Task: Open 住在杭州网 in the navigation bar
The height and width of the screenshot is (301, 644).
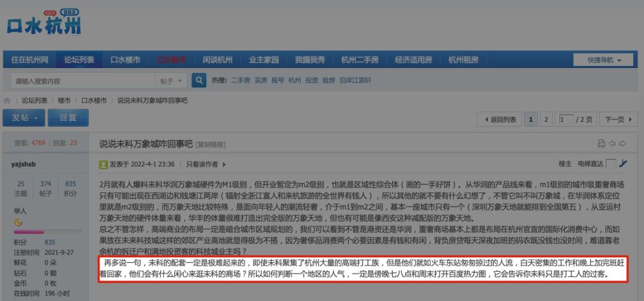Action: [30, 60]
